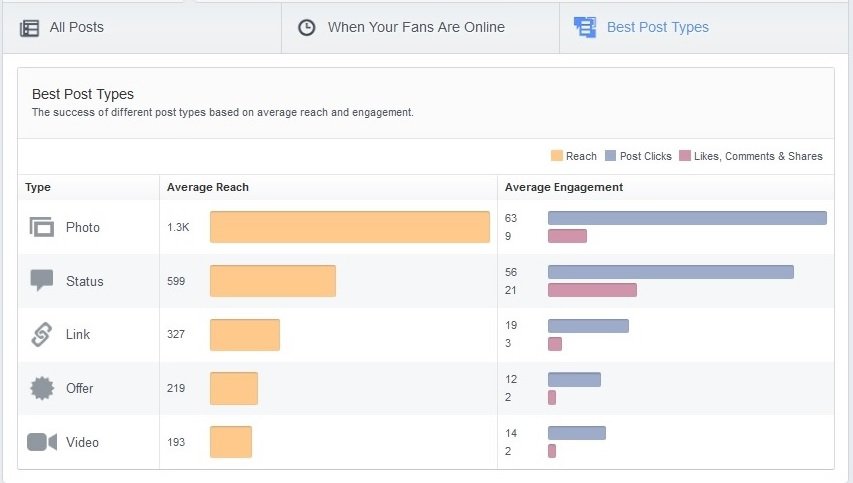Click the Photo post type icon
This screenshot has width=853, height=483.
pos(41,227)
